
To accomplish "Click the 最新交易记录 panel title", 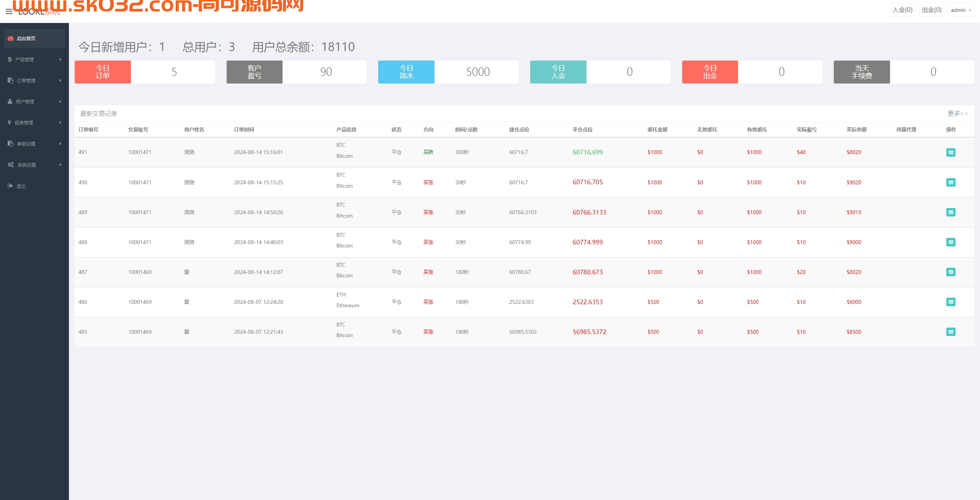I will (x=99, y=114).
